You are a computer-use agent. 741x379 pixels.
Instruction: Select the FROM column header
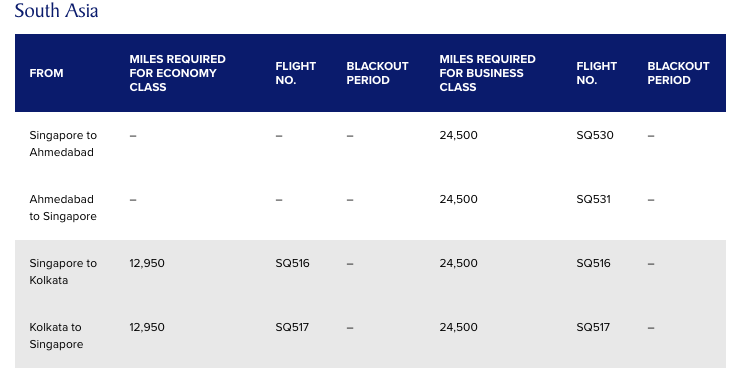[x=46, y=73]
